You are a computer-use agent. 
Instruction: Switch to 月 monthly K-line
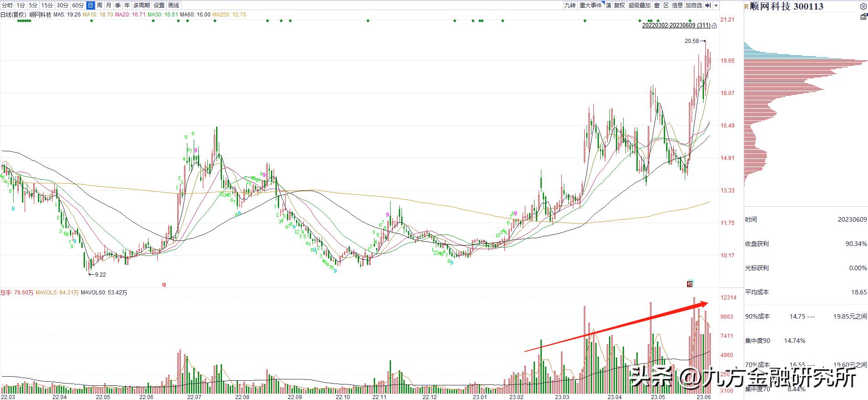point(109,5)
